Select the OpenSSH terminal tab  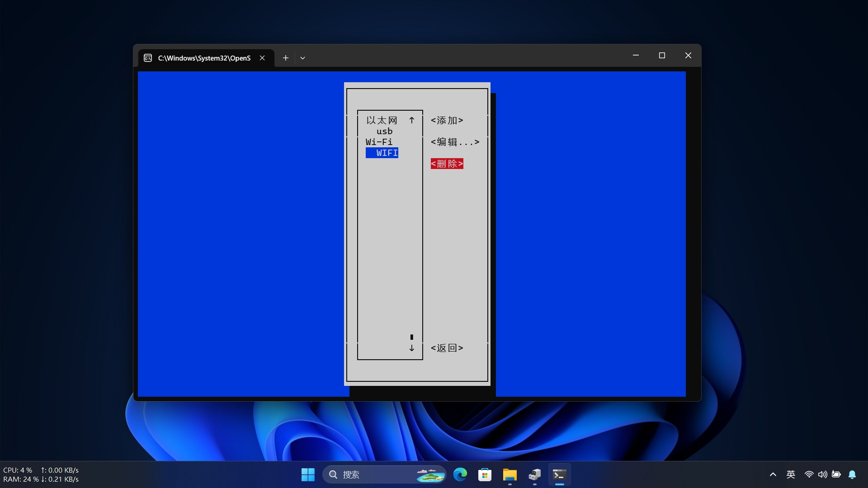coord(203,58)
